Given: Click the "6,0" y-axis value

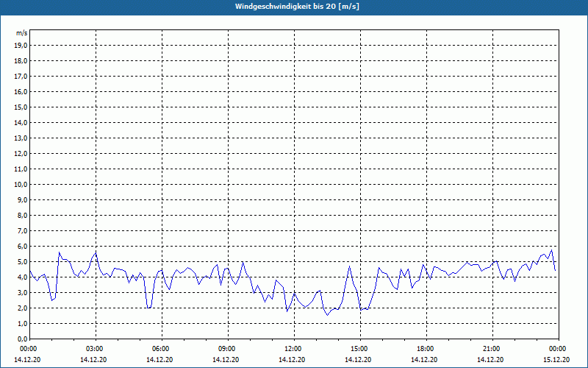Looking at the screenshot, I should coord(22,246).
